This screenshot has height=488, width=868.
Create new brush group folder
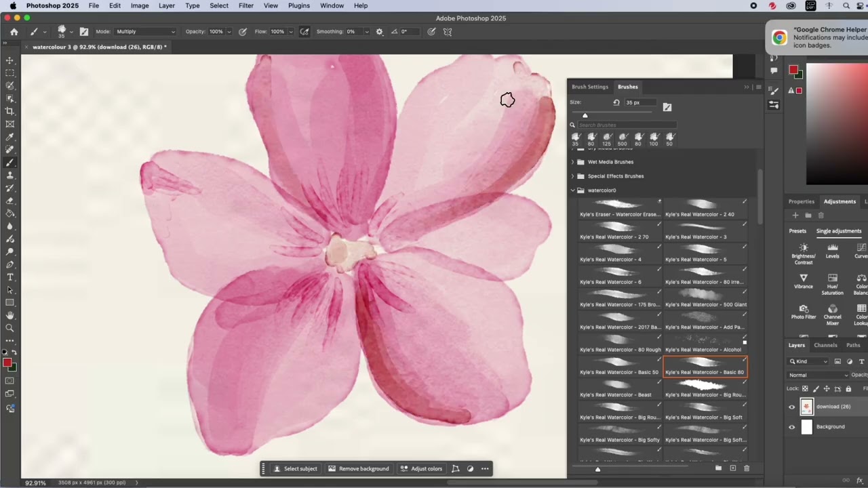[x=718, y=468]
